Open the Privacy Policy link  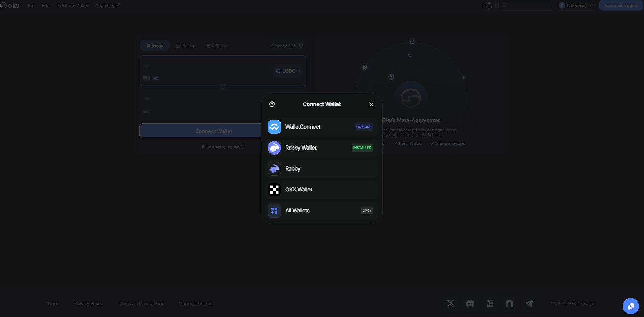coord(88,303)
